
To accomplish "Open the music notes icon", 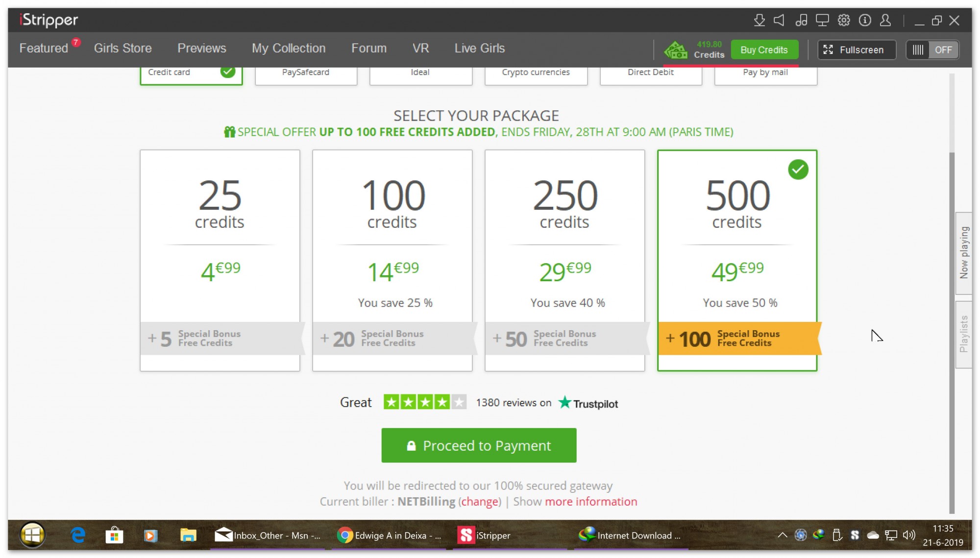I will point(801,20).
